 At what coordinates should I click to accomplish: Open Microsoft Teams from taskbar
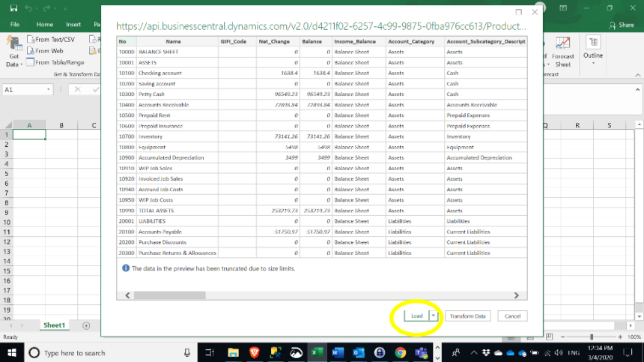pos(422,352)
